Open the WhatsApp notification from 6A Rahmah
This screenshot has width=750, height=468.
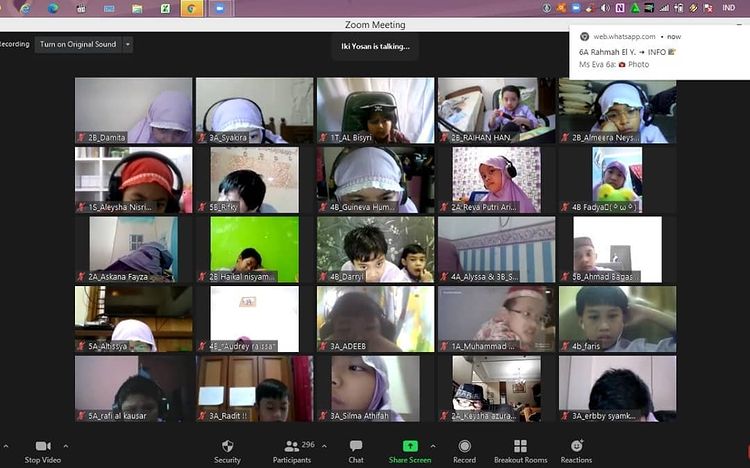point(655,50)
